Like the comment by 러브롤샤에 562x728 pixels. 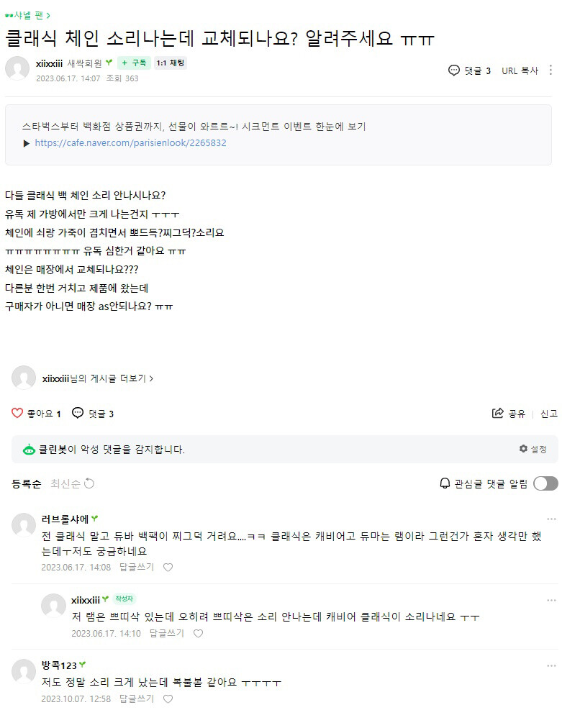pos(168,568)
